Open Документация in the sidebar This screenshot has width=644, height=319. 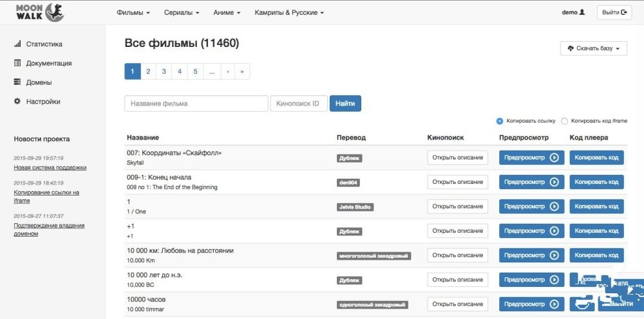tap(48, 64)
